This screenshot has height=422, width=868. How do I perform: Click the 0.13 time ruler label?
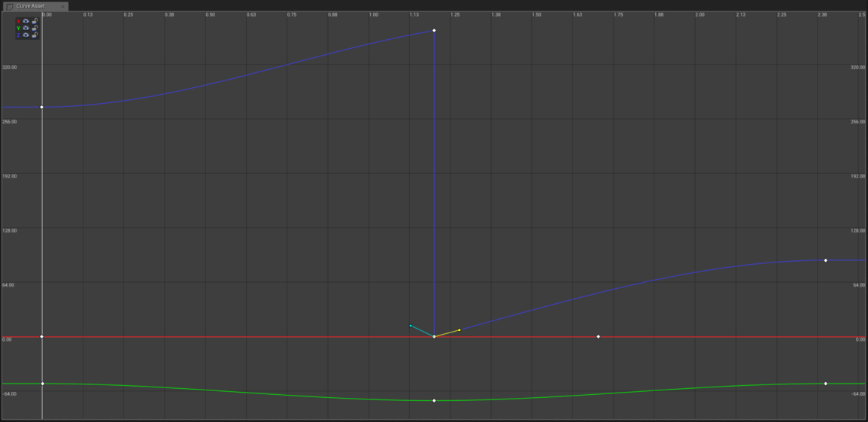tap(88, 15)
